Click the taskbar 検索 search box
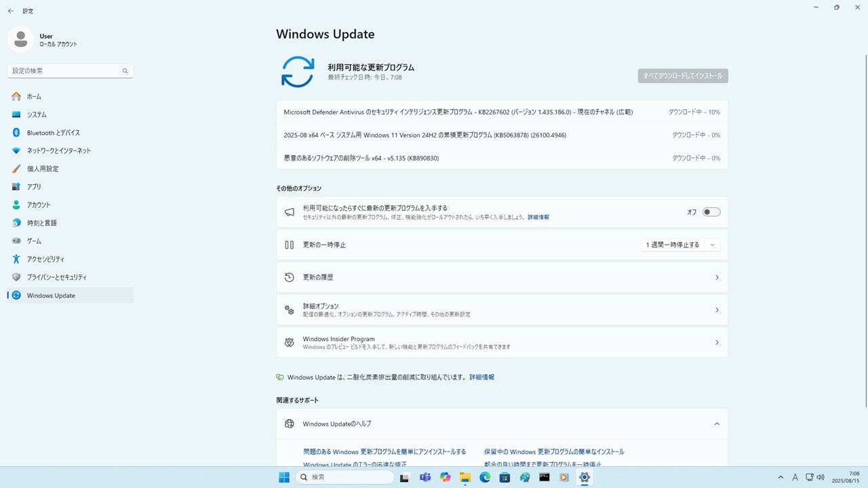 344,477
